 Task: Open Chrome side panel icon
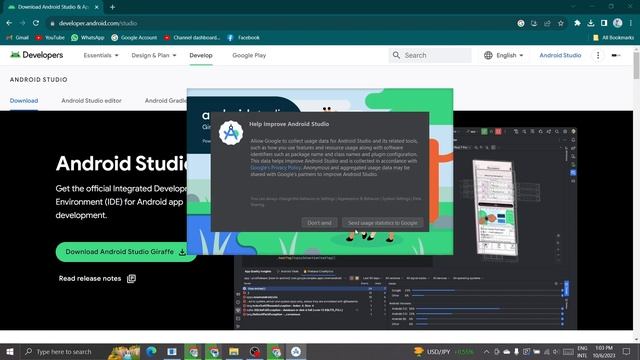pyautogui.click(x=604, y=23)
